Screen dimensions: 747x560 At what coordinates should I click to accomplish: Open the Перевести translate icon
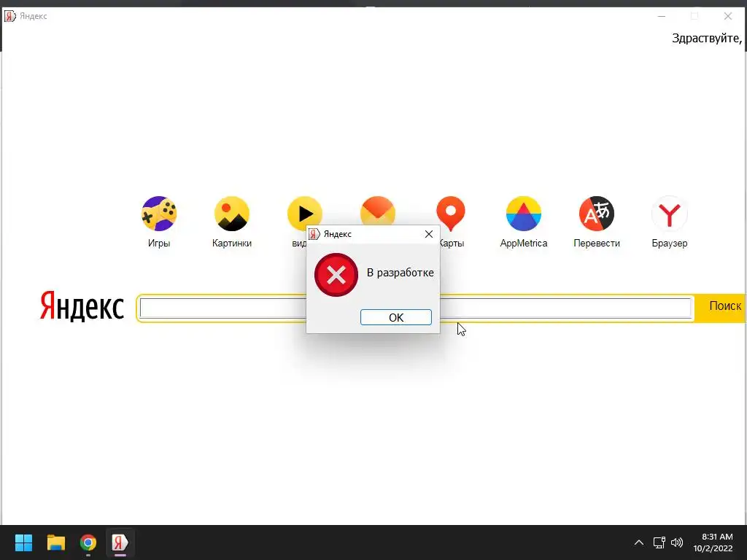(x=597, y=214)
